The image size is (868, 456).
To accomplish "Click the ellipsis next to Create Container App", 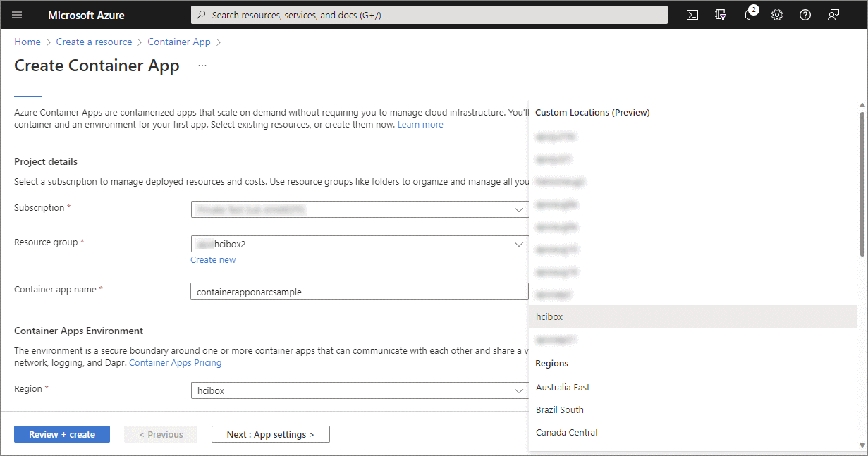I will (x=202, y=66).
